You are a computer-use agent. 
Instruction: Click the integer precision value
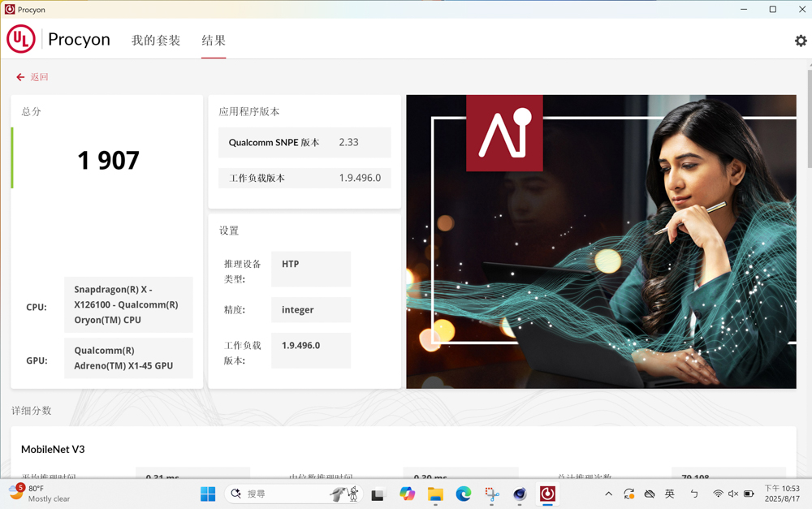click(311, 309)
